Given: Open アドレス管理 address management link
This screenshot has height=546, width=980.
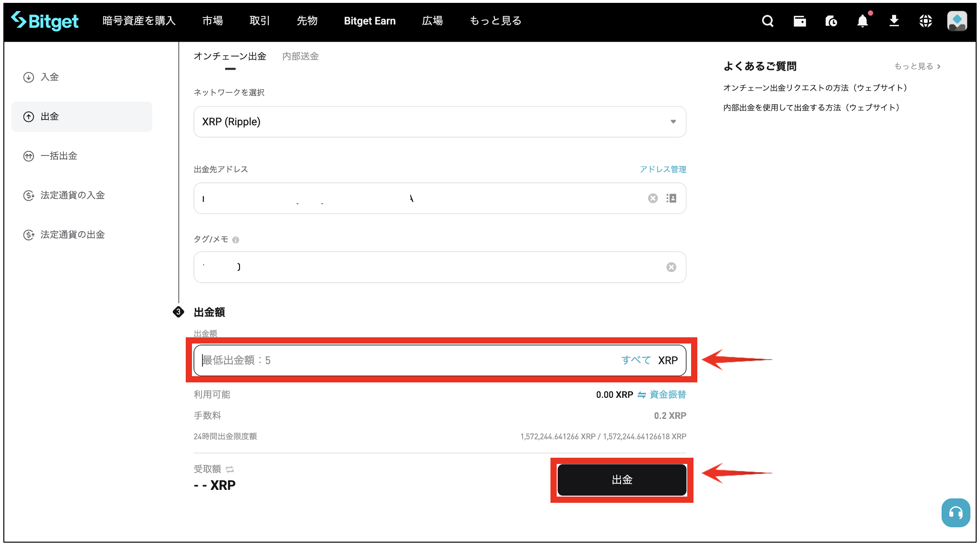Looking at the screenshot, I should pos(662,169).
